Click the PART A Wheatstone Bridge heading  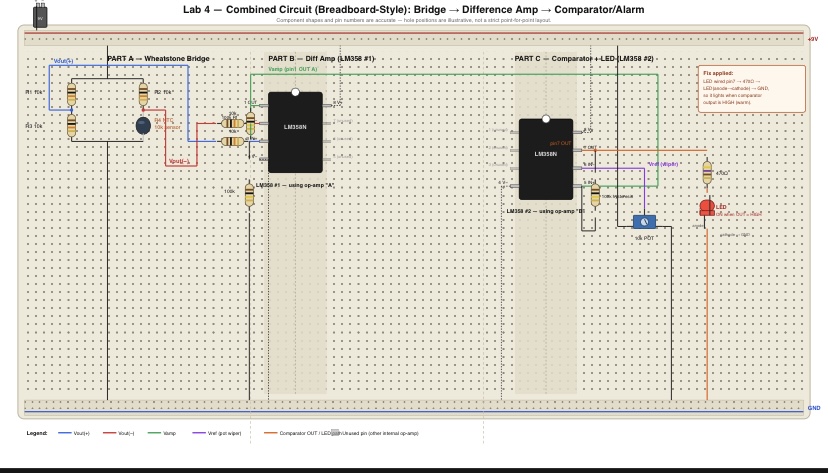pos(158,59)
